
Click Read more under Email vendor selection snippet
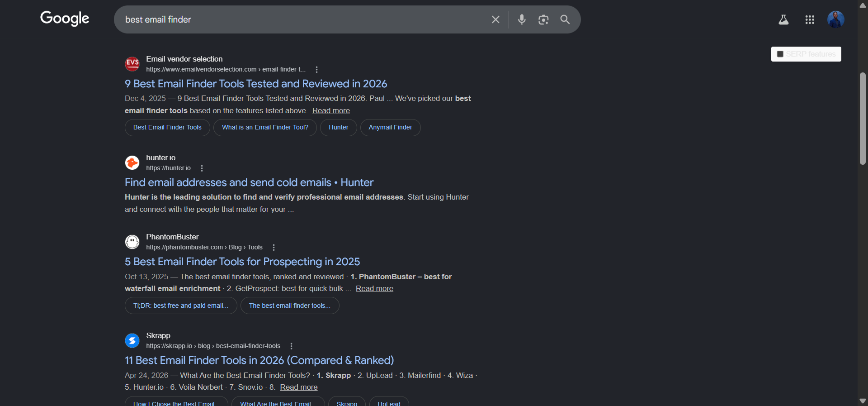point(331,110)
